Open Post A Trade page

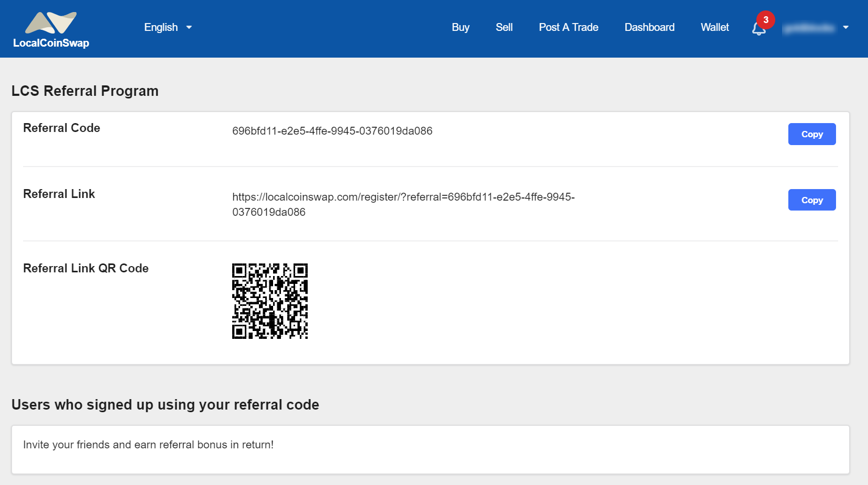pyautogui.click(x=568, y=27)
